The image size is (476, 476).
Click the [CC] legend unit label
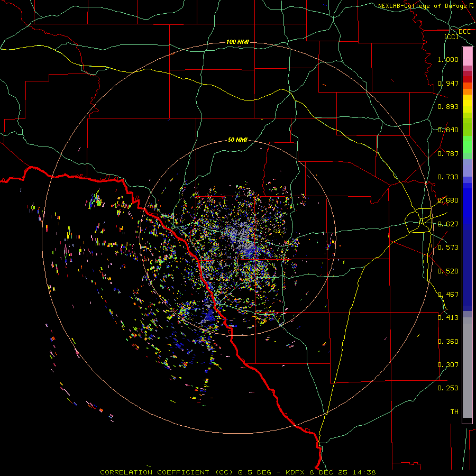pyautogui.click(x=452, y=36)
